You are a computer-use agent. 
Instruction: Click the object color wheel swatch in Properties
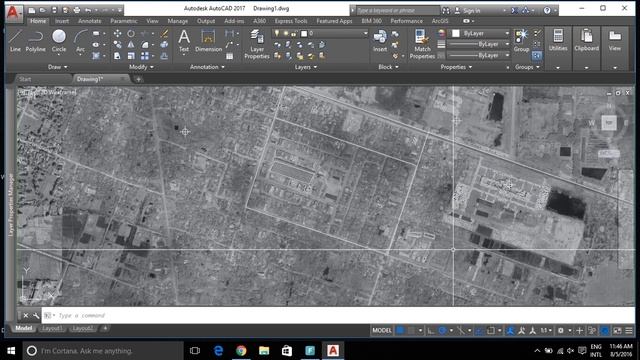tap(442, 33)
